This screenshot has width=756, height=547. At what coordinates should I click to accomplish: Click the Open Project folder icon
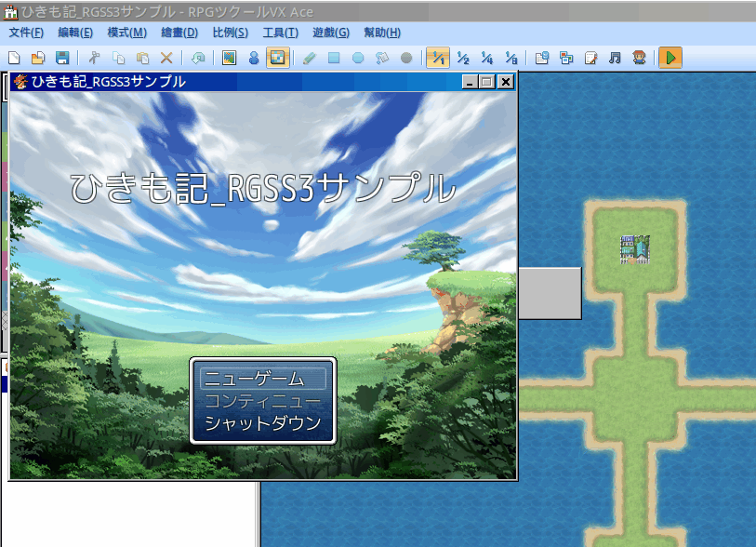(x=38, y=59)
